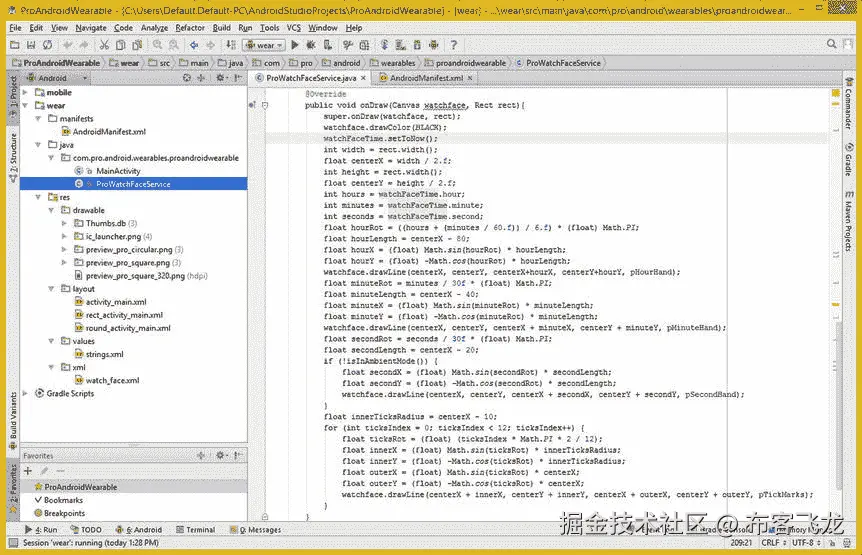862x555 pixels.
Task: Open the 4: Run tool window
Action: pyautogui.click(x=41, y=530)
